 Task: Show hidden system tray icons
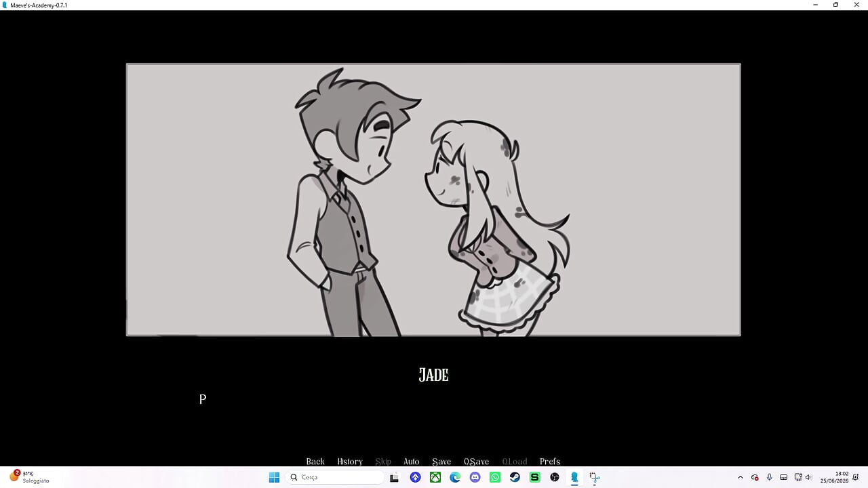[741, 477]
